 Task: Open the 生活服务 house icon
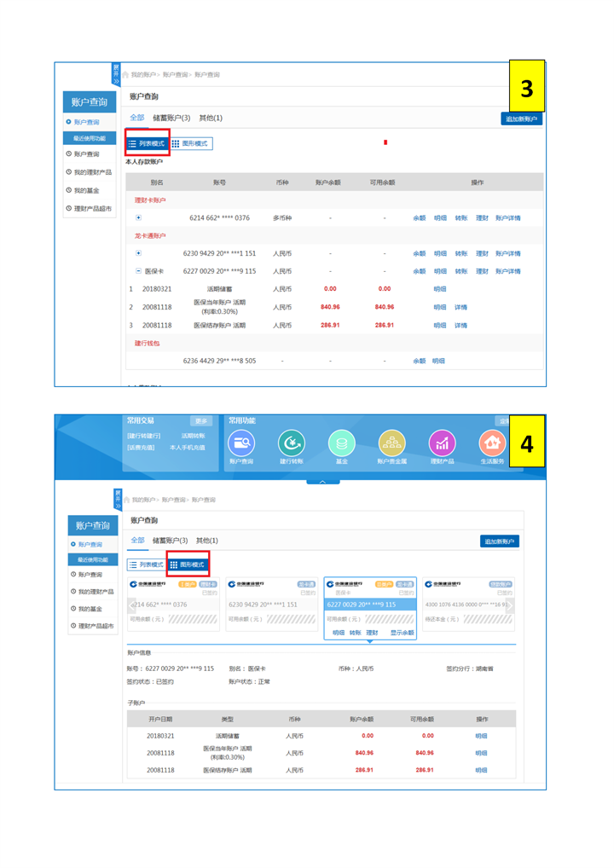tap(492, 443)
